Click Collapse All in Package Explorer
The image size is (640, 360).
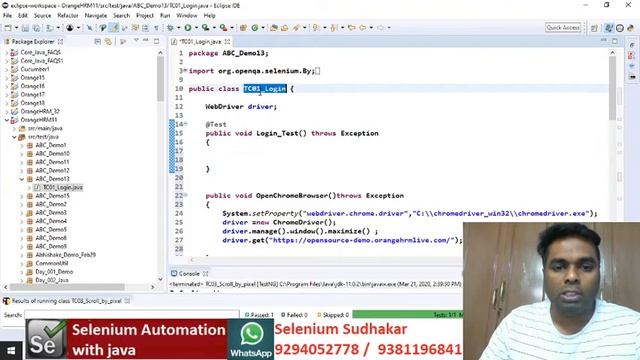[x=98, y=42]
